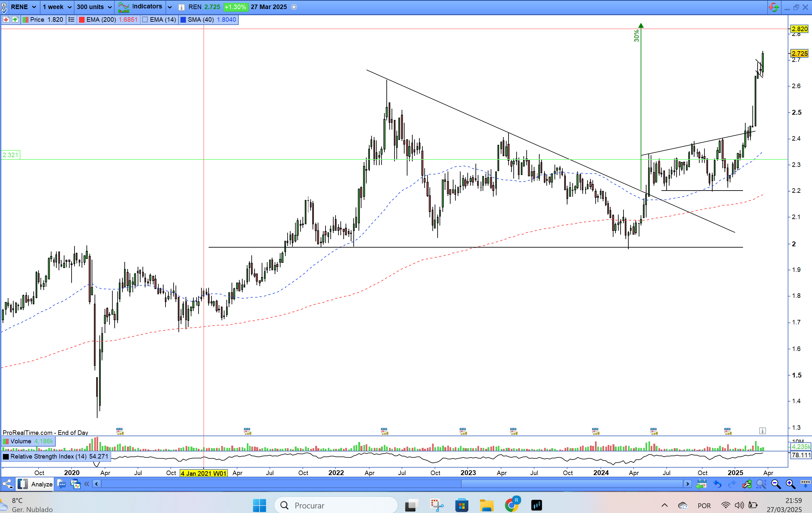Click the zoom out magnifier icon

(776, 484)
